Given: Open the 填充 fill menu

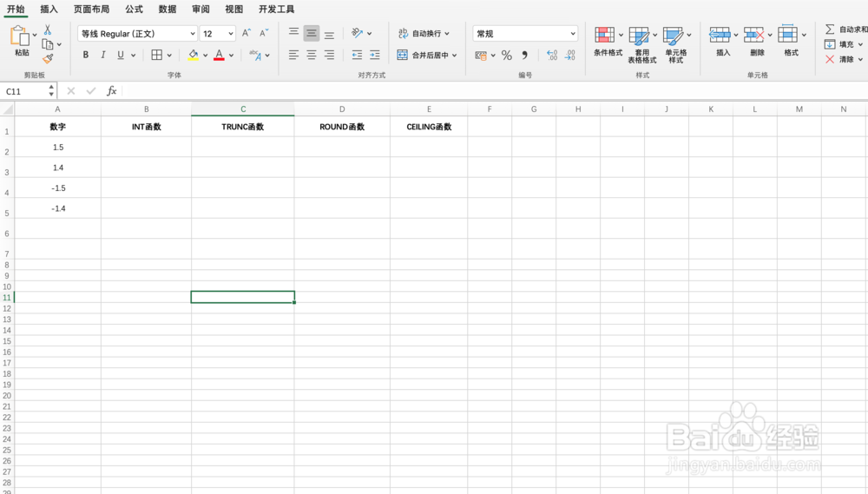Looking at the screenshot, I should (845, 44).
